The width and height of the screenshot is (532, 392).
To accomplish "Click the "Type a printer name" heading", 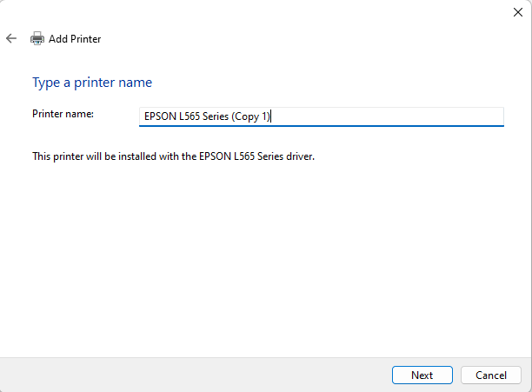I will [92, 83].
